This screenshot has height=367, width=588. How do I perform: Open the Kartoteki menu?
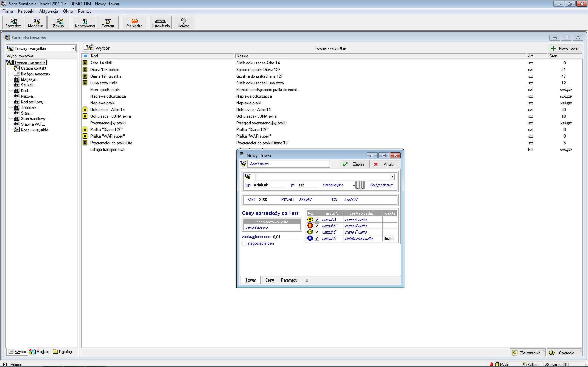pyautogui.click(x=26, y=11)
